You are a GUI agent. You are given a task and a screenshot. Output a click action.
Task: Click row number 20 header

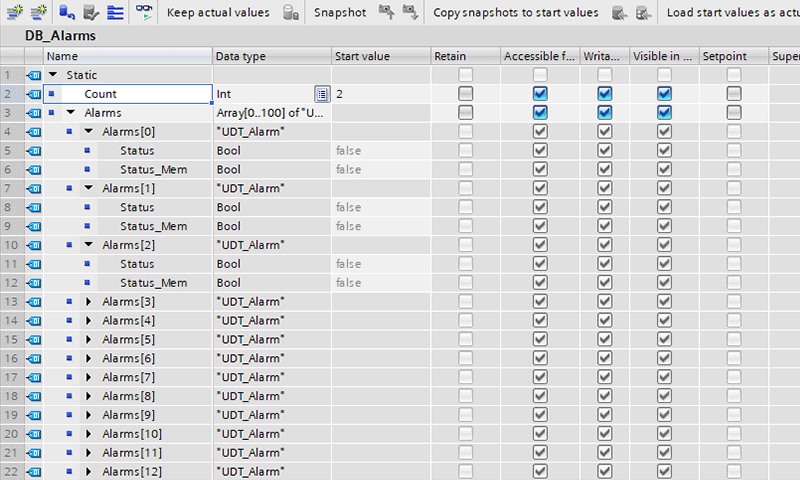(11, 434)
